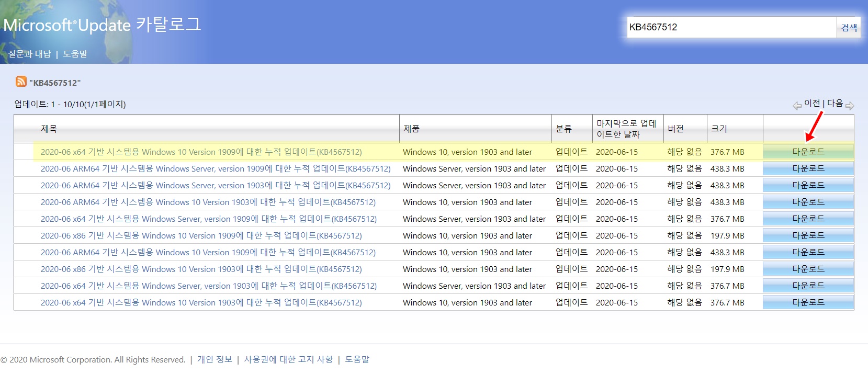Viewport: 868px width, 374px height.
Task: Download x86 Windows 10 Version 1903 update
Action: coord(808,269)
